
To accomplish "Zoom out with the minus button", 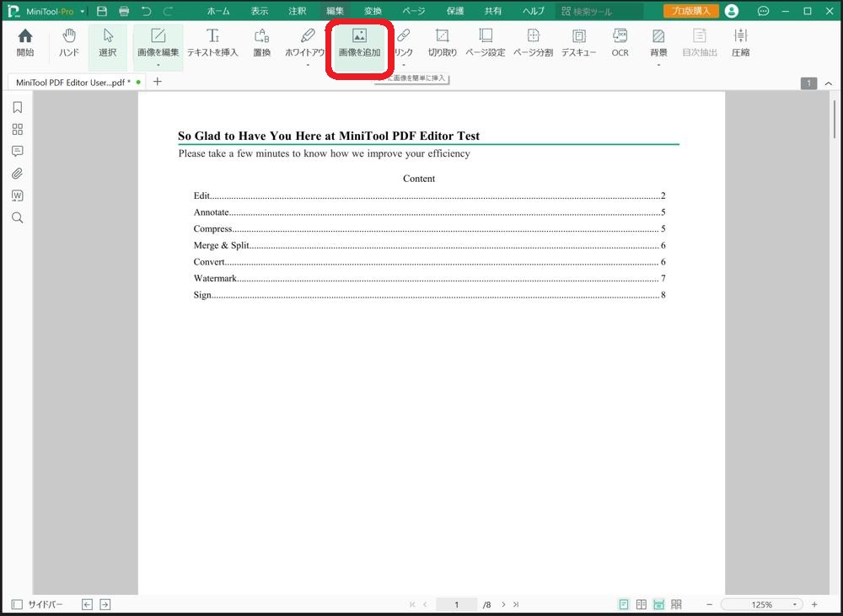I will 709,605.
